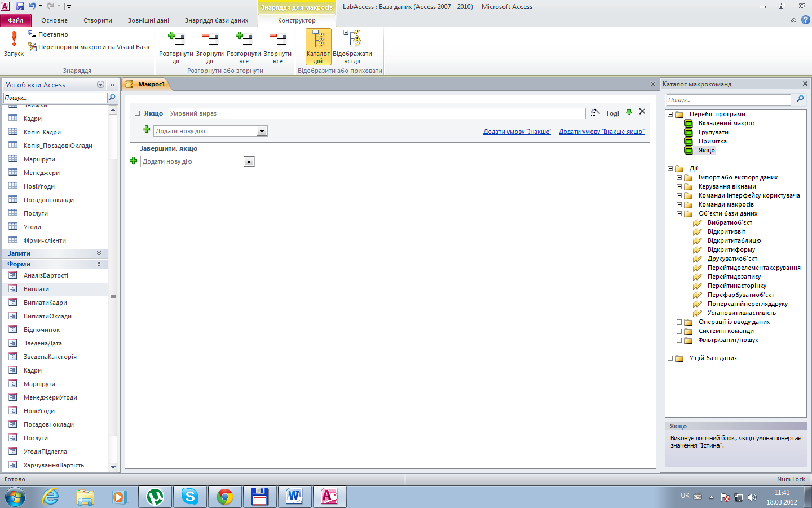Open Знаряддя бази даних ribbon tab
The height and width of the screenshot is (508, 812).
[x=217, y=20]
